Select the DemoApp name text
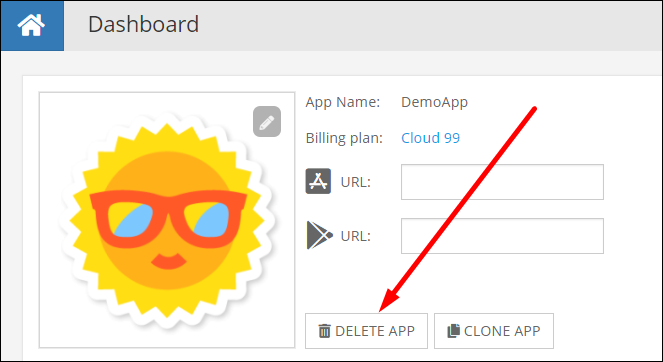 (x=434, y=102)
